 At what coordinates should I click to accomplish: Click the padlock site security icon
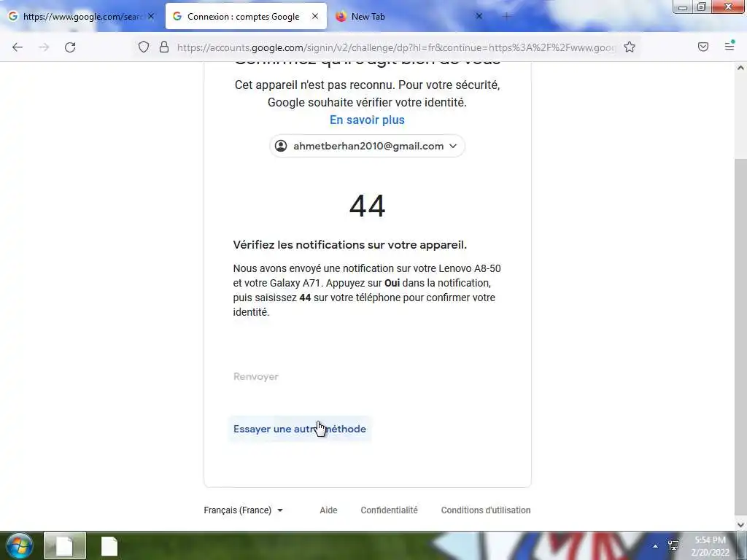click(164, 47)
